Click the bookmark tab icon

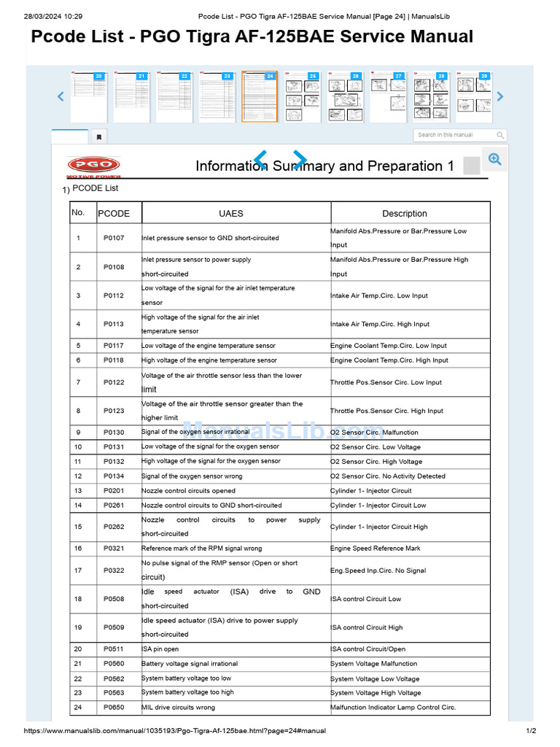tap(99, 136)
